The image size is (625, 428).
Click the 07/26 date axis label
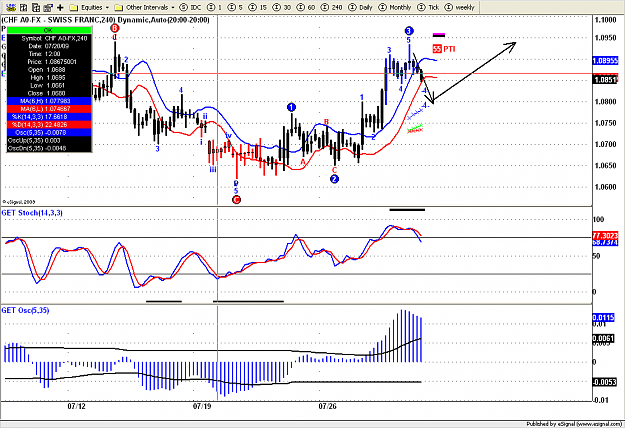[327, 406]
